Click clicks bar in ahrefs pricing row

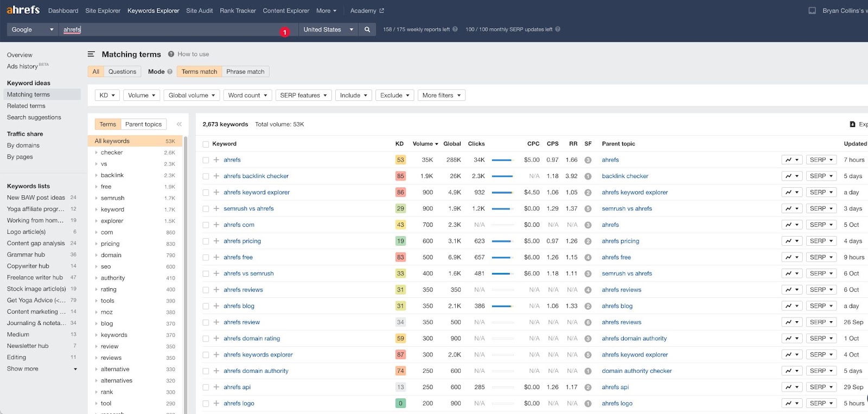click(x=503, y=241)
